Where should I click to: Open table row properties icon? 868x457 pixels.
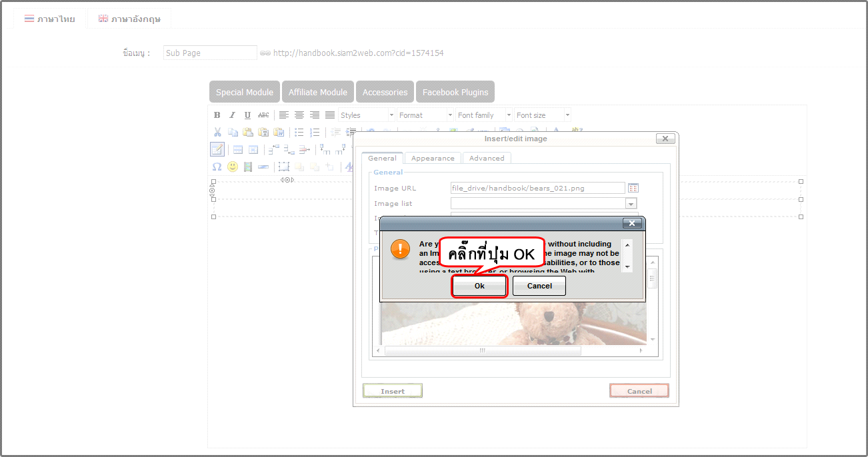click(x=237, y=149)
